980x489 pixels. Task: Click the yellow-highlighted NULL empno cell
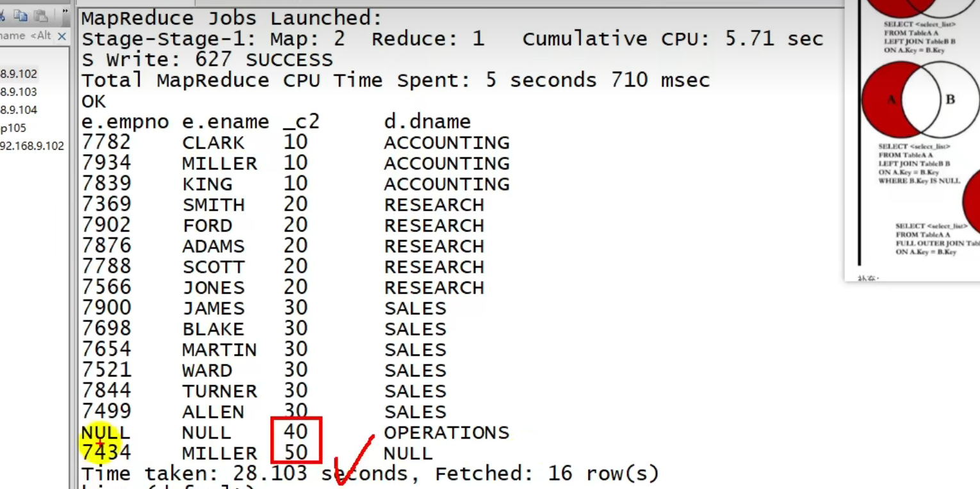pyautogui.click(x=106, y=433)
